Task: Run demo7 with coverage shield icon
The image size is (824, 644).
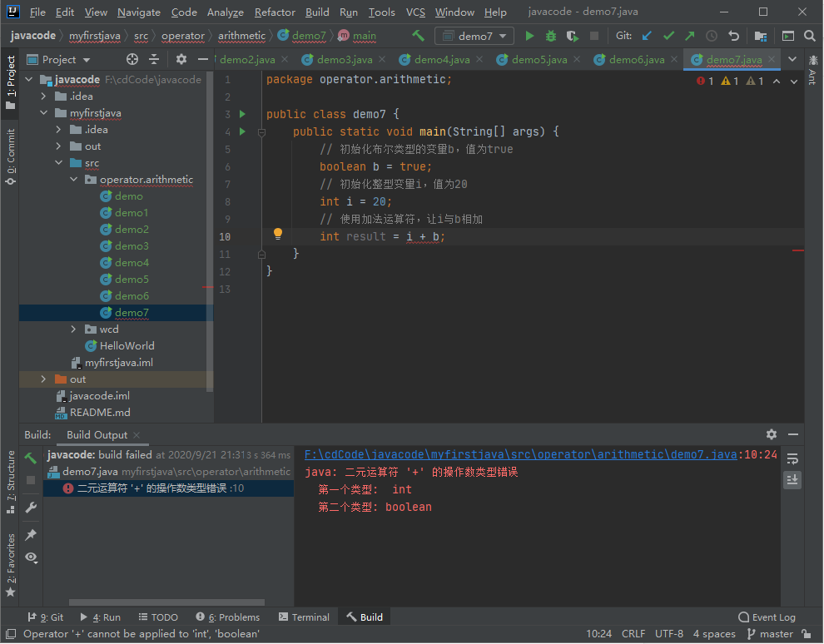Action: 572,36
